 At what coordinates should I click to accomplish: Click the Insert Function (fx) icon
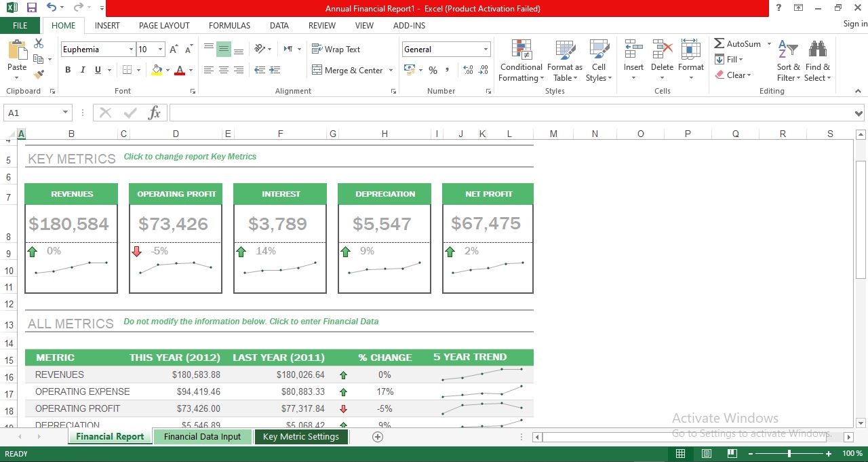click(154, 113)
